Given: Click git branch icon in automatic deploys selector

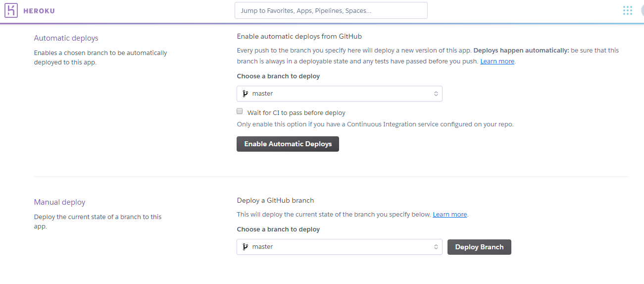Looking at the screenshot, I should click(x=245, y=94).
